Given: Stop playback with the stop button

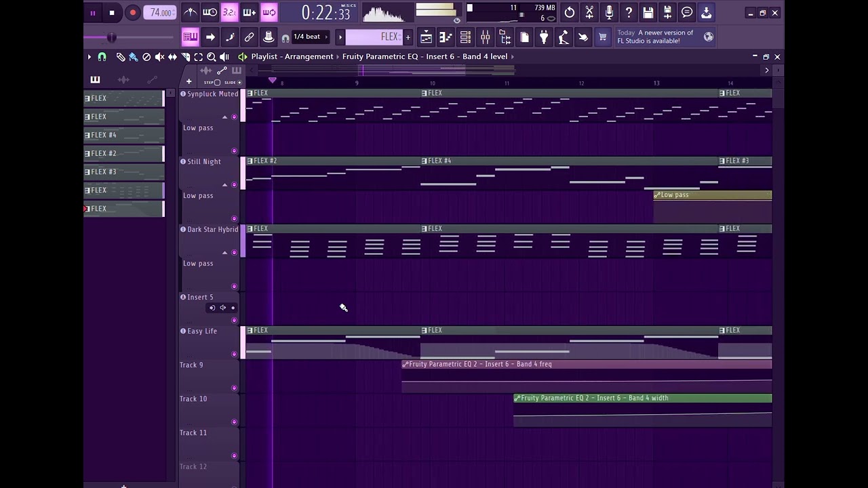Looking at the screenshot, I should (x=112, y=13).
